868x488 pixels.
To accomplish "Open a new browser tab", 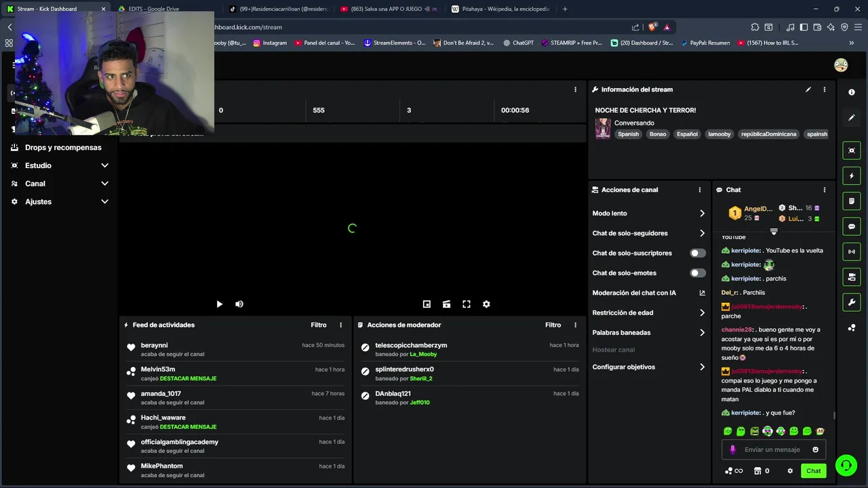I will point(565,9).
